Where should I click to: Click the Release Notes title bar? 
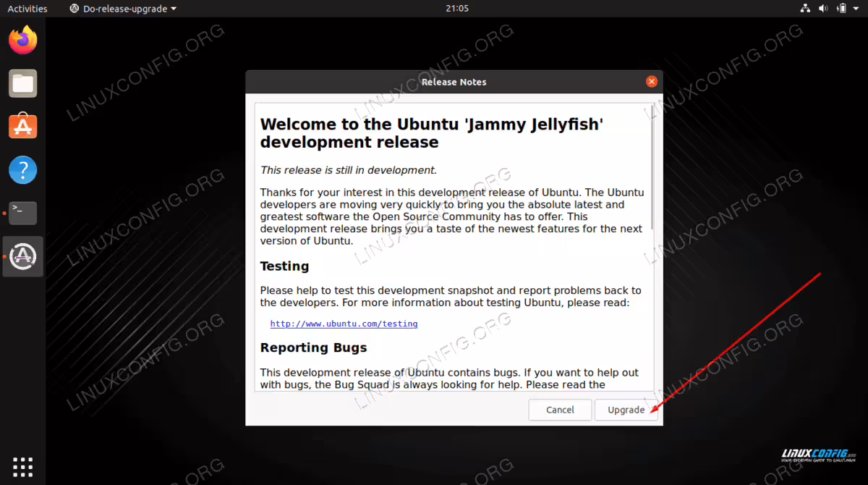coord(454,82)
